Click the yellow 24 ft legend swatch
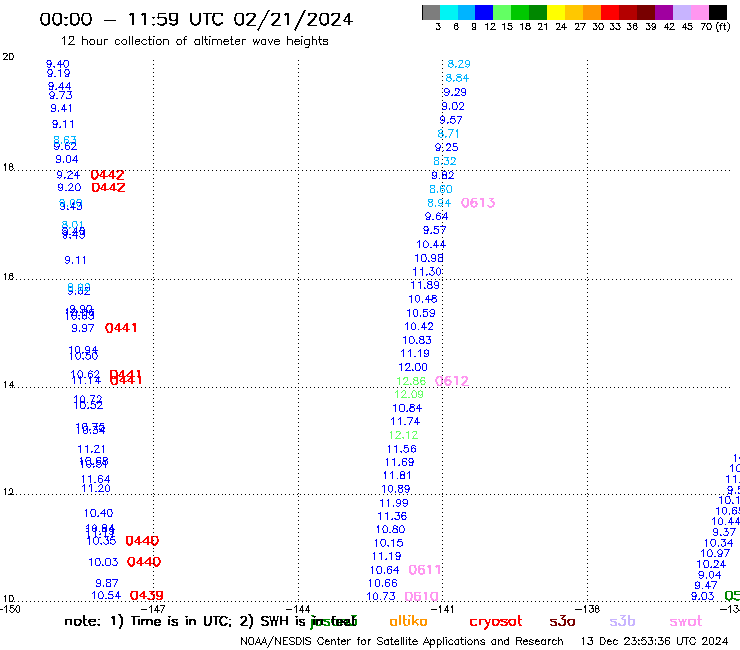 (556, 12)
